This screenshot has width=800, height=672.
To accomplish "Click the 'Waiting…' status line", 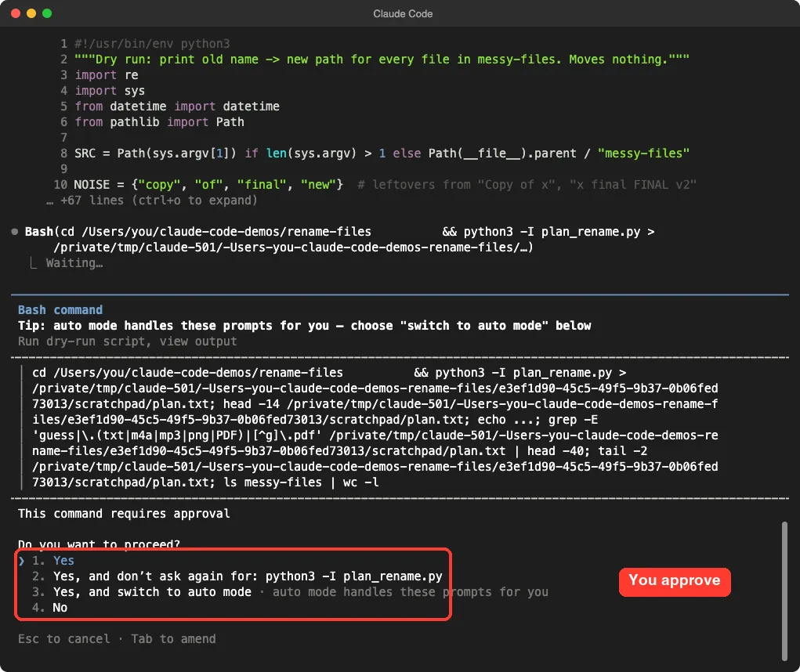I will [x=74, y=263].
